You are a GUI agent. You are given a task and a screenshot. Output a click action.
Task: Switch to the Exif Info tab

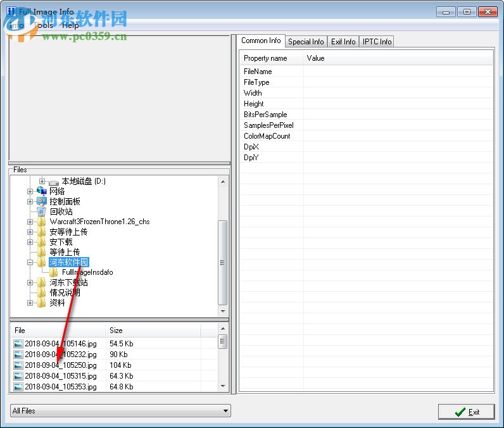tap(343, 42)
